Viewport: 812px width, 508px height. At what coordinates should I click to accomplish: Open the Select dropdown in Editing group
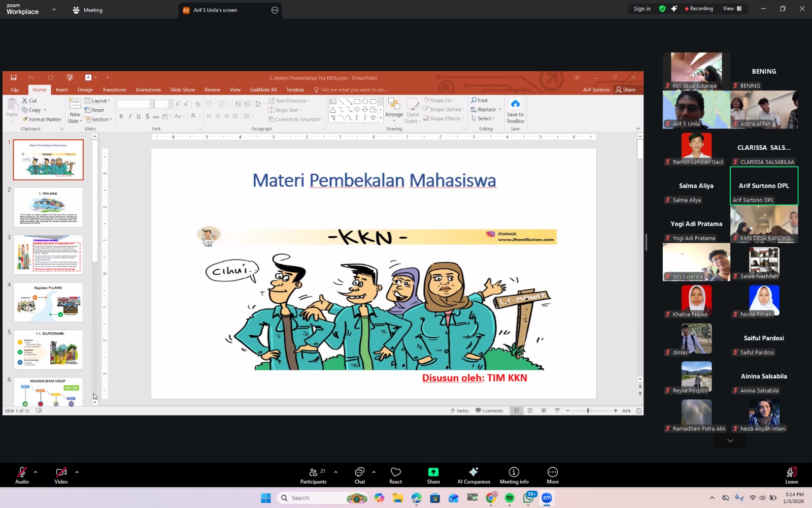point(483,118)
